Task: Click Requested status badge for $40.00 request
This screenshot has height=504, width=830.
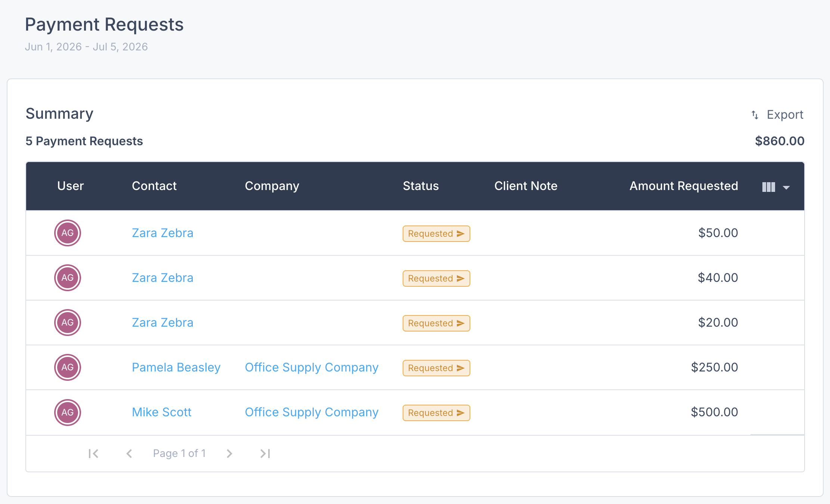Action: click(x=436, y=279)
